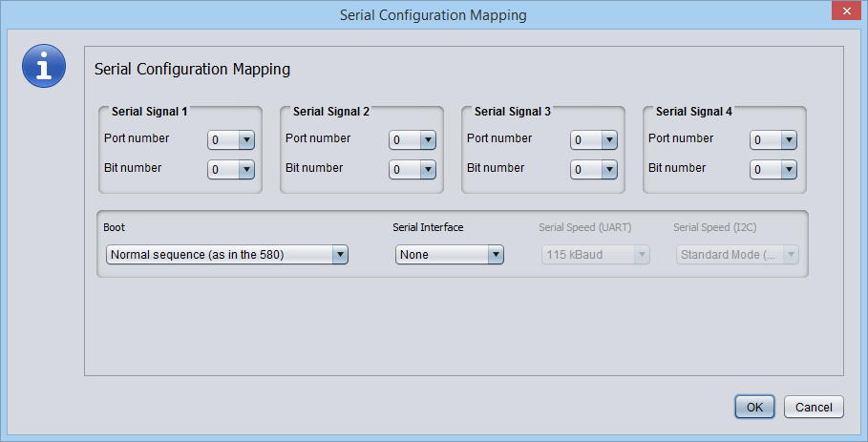Click the Serial Configuration Mapping panel heading
The height and width of the screenshot is (442, 868).
click(x=192, y=69)
